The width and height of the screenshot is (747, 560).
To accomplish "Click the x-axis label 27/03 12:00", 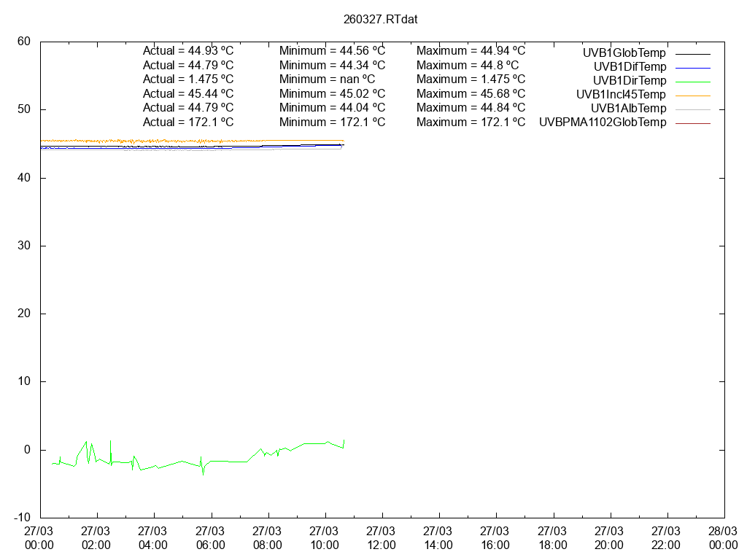I will click(381, 538).
